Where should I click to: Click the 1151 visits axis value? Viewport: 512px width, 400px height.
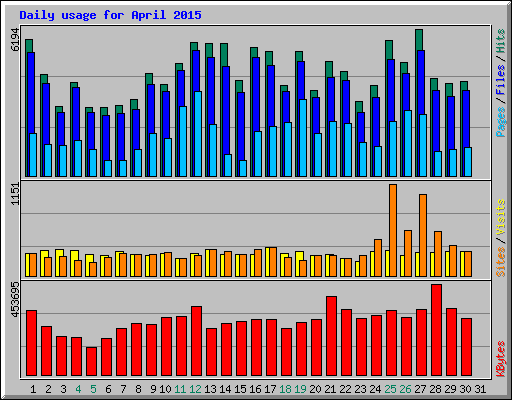point(15,194)
